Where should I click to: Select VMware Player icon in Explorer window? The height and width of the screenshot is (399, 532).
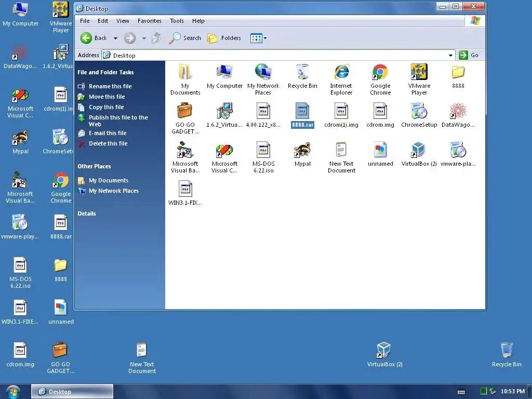point(419,79)
